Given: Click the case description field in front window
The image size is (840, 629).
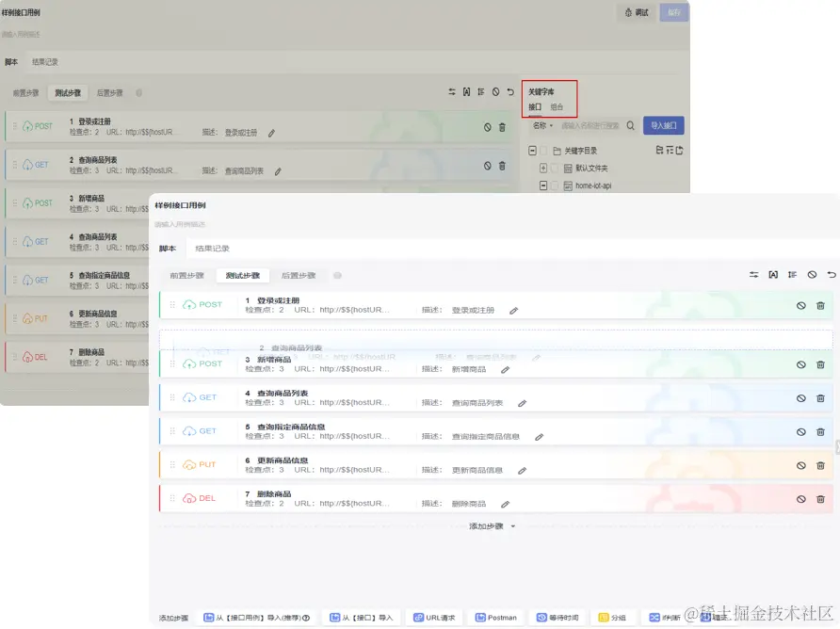Looking at the screenshot, I should pyautogui.click(x=180, y=224).
